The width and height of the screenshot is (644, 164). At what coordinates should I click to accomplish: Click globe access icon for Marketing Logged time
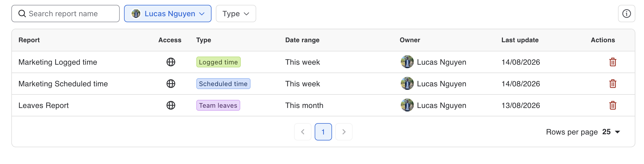pos(171,62)
